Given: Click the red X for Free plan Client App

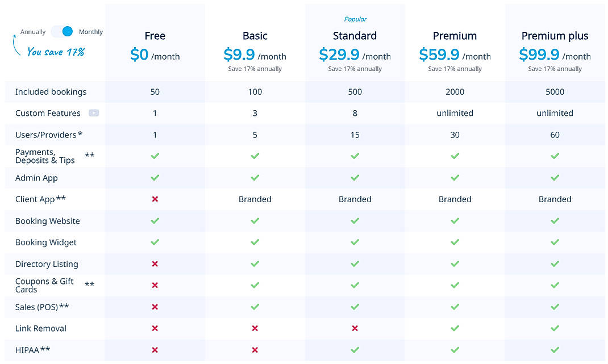Looking at the screenshot, I should (x=155, y=199).
